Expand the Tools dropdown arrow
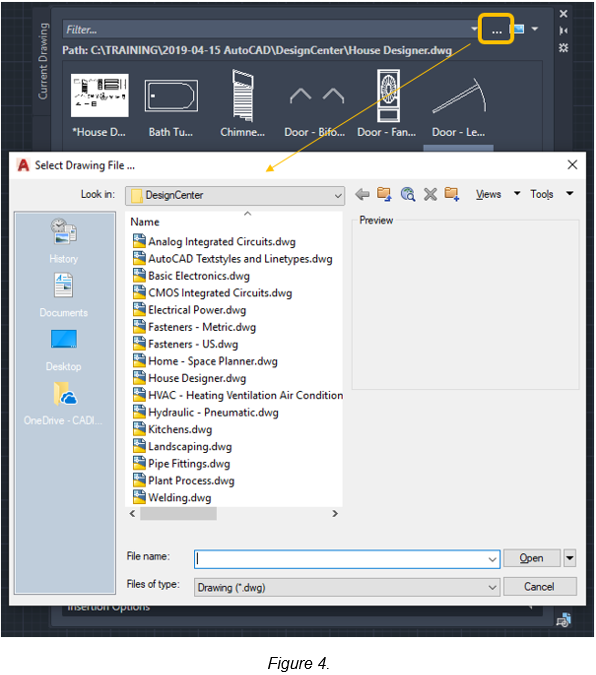Screen dimensions: 596x675 [570, 194]
